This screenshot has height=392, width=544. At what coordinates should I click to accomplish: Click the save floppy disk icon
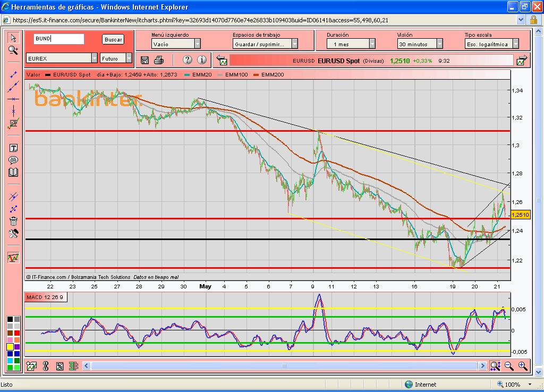(145, 60)
